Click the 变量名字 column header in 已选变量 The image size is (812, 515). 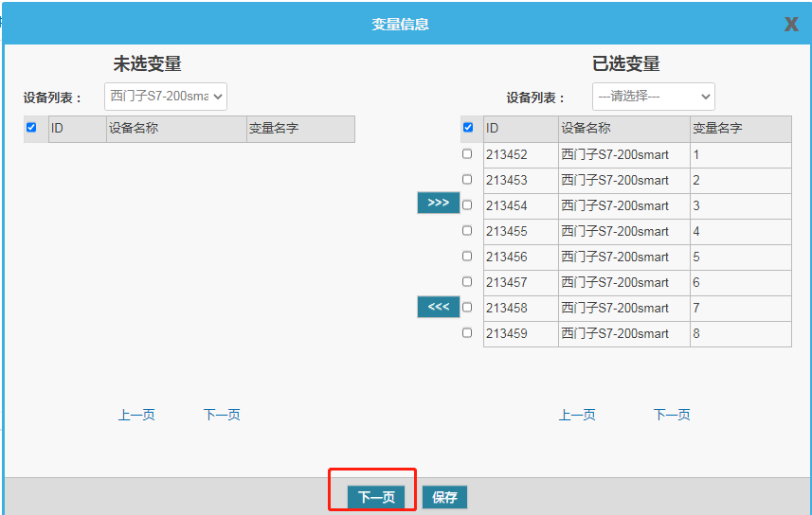coord(717,128)
